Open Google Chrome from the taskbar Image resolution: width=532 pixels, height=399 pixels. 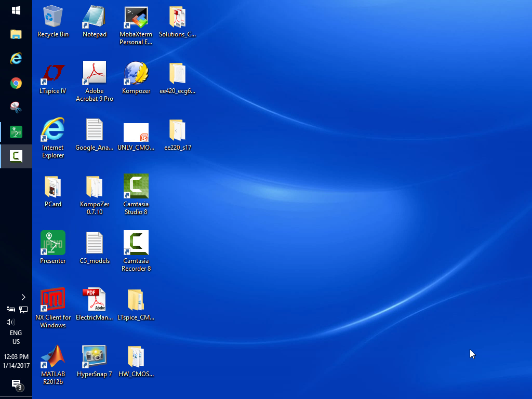(x=16, y=83)
